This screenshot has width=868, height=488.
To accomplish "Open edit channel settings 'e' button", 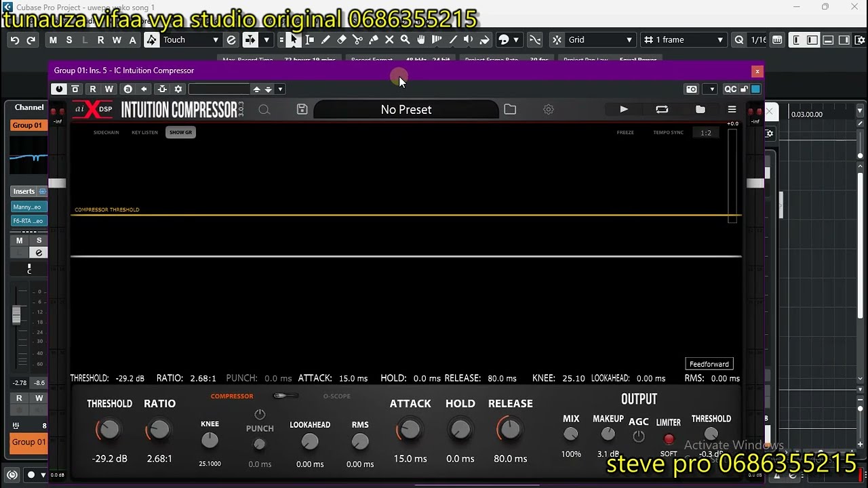I will [39, 253].
